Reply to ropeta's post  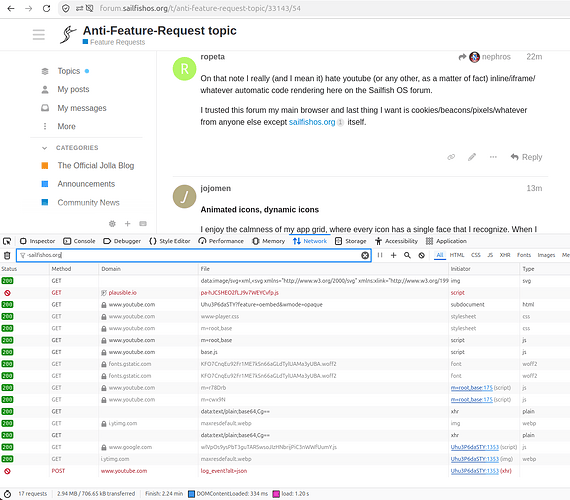[x=526, y=157]
